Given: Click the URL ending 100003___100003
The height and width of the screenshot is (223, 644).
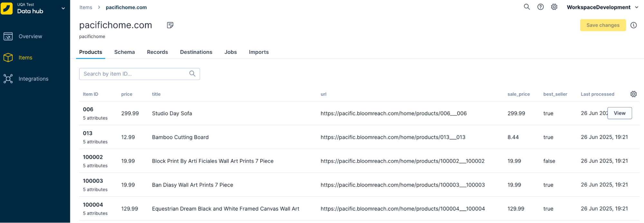Looking at the screenshot, I should (403, 185).
